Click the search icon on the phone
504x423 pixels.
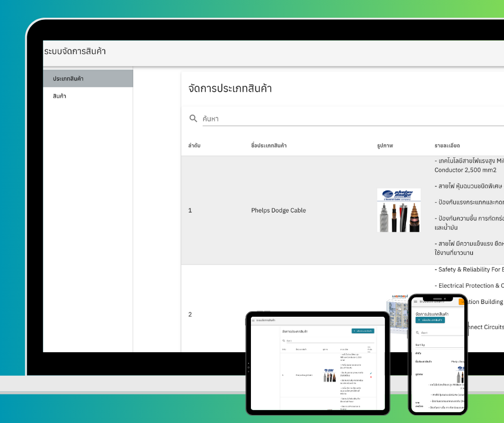(x=418, y=333)
